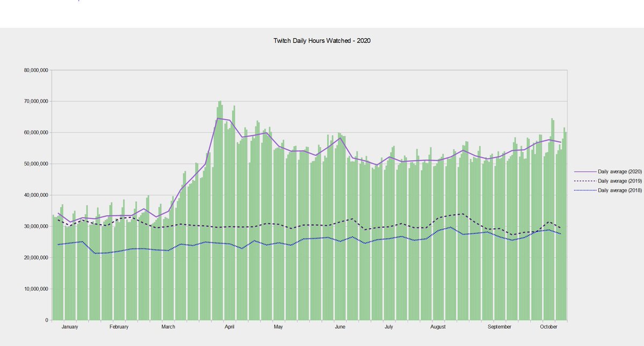Click the September x-axis label
The image size is (644, 346).
tap(499, 327)
